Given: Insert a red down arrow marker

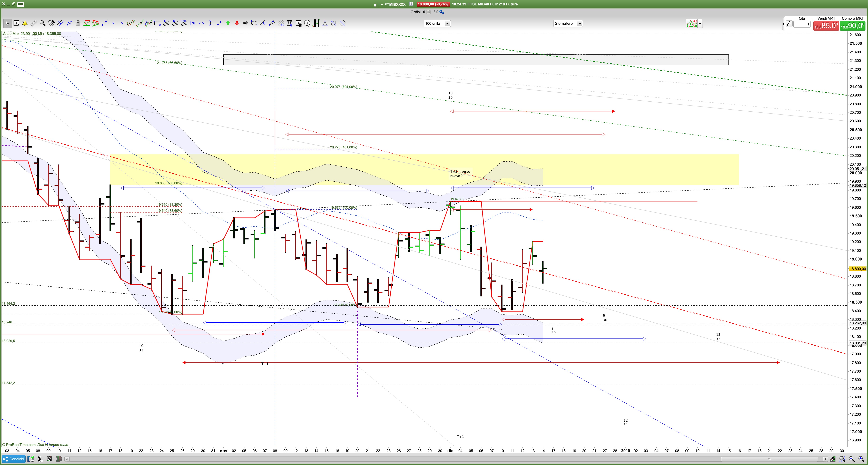Looking at the screenshot, I should click(x=237, y=23).
